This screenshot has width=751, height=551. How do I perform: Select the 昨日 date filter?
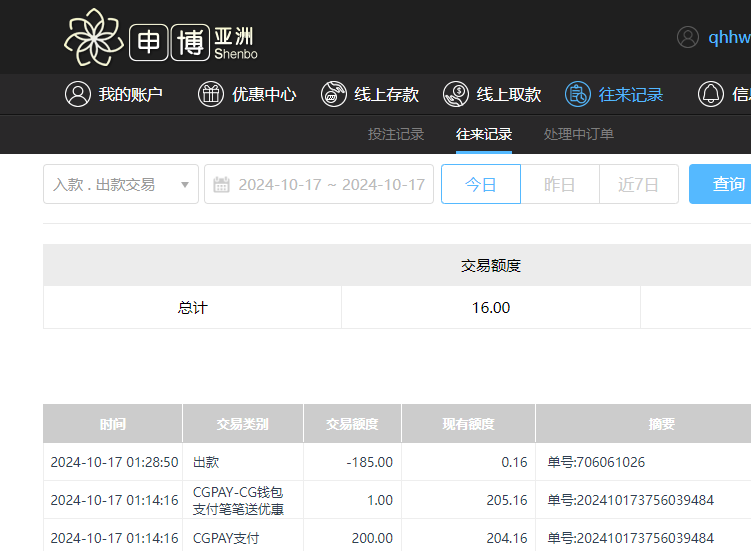coord(560,185)
